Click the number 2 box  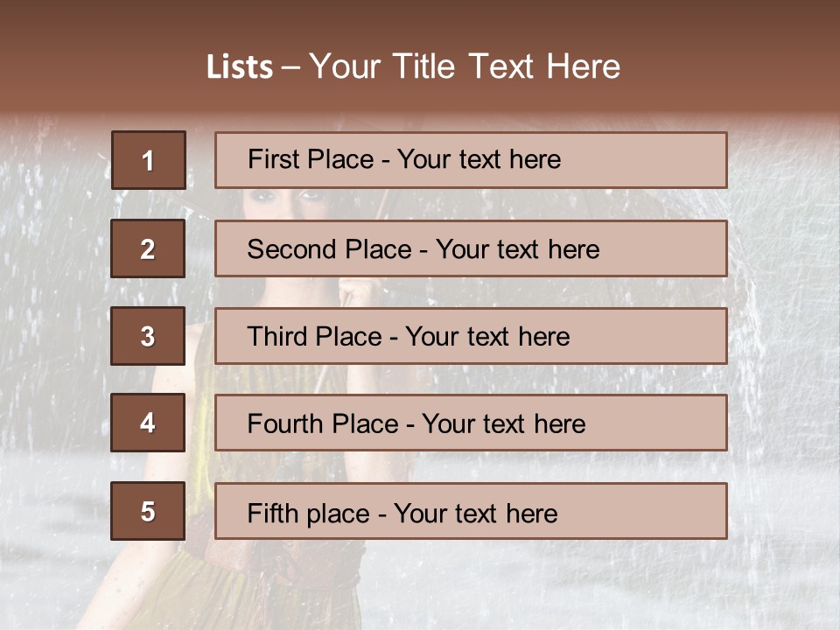pyautogui.click(x=148, y=248)
